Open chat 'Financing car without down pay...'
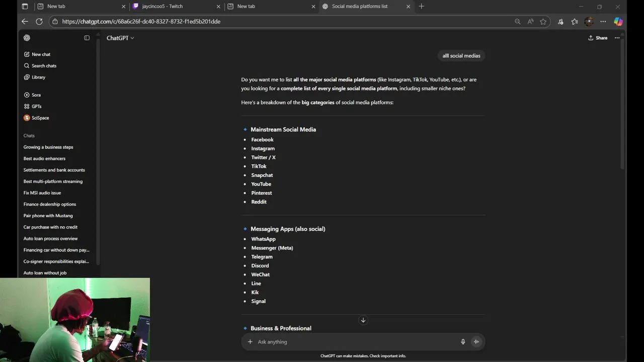This screenshot has height=362, width=644. (x=56, y=250)
